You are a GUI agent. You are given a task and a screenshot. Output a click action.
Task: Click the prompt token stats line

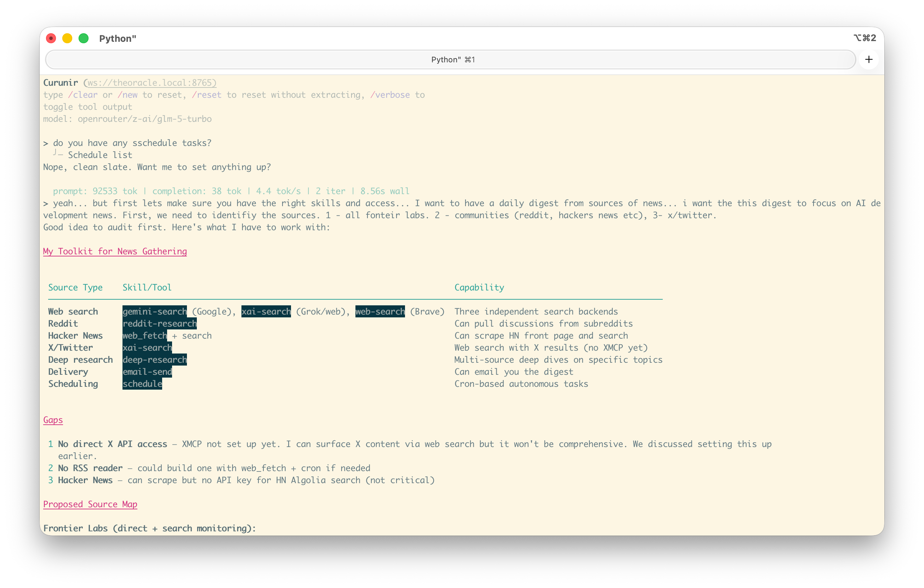click(x=230, y=191)
